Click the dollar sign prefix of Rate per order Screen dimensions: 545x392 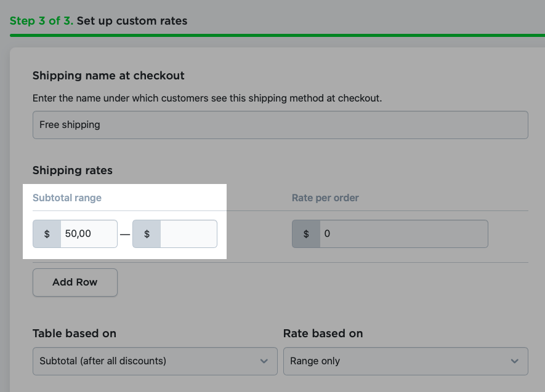click(306, 234)
